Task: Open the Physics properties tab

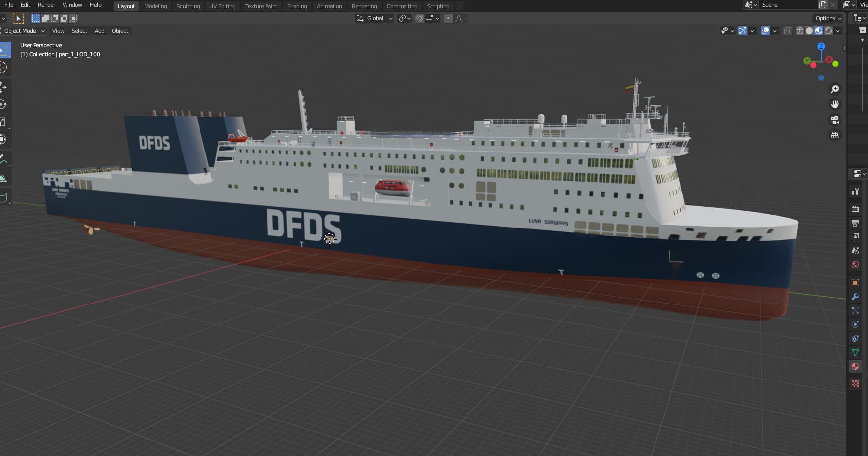Action: [x=855, y=324]
